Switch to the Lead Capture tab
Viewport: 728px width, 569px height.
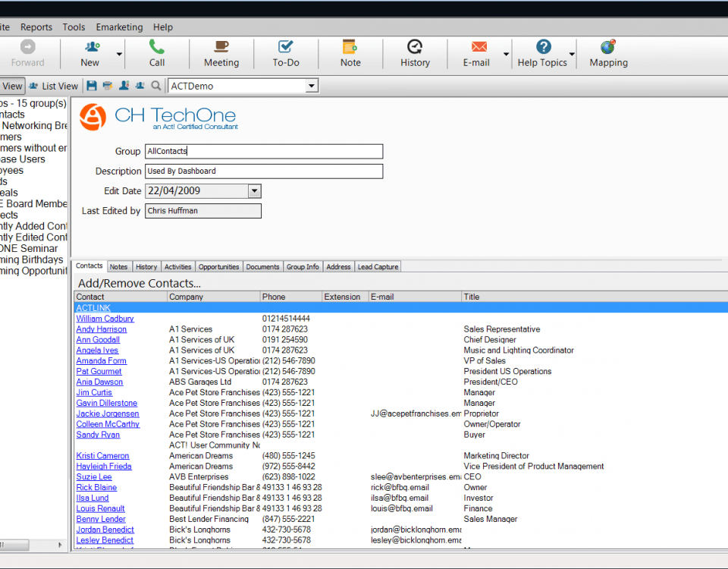click(378, 266)
